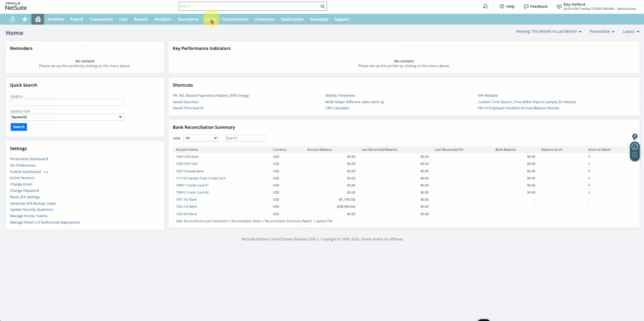Screen dimensions: 644x321
Task: Open the Documents menu
Action: pos(188,19)
